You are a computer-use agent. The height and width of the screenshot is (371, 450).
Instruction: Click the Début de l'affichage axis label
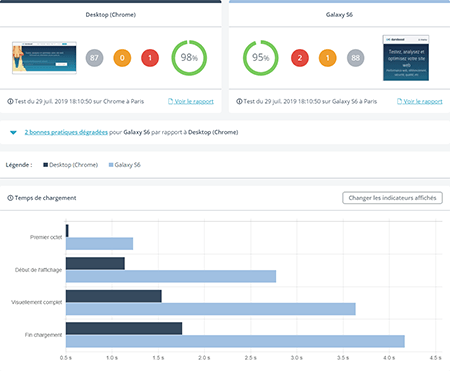[38, 270]
